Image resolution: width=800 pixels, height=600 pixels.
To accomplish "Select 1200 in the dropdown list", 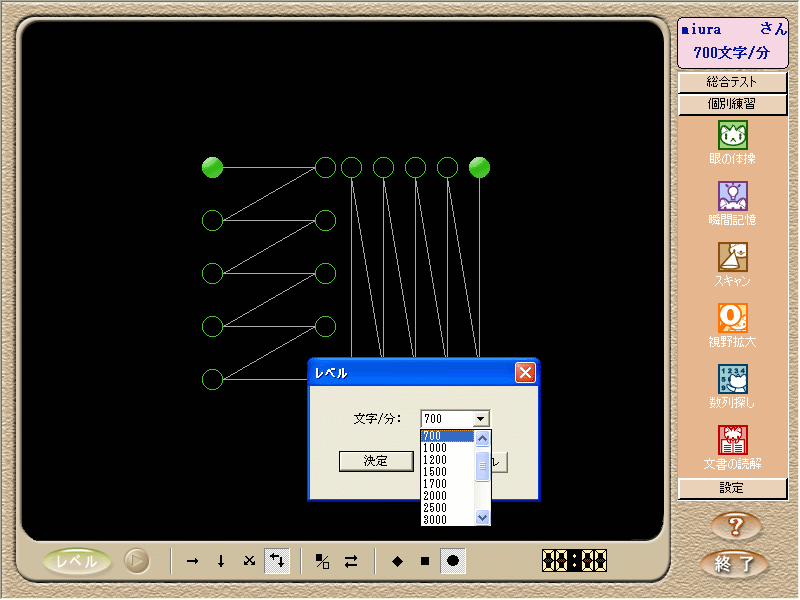I will (x=447, y=460).
